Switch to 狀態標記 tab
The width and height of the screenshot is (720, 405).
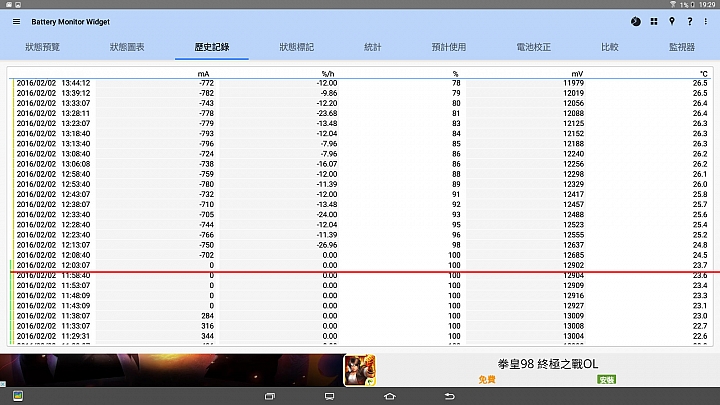coord(297,47)
